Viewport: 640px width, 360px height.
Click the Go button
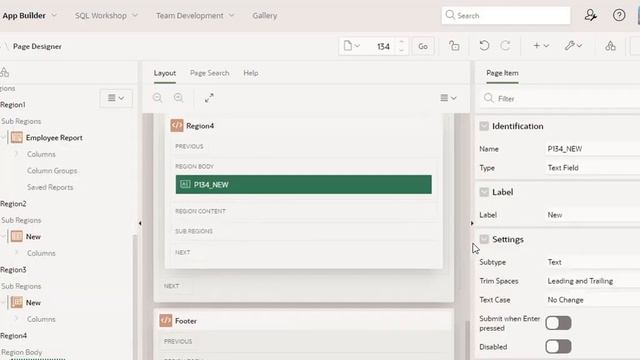(423, 46)
